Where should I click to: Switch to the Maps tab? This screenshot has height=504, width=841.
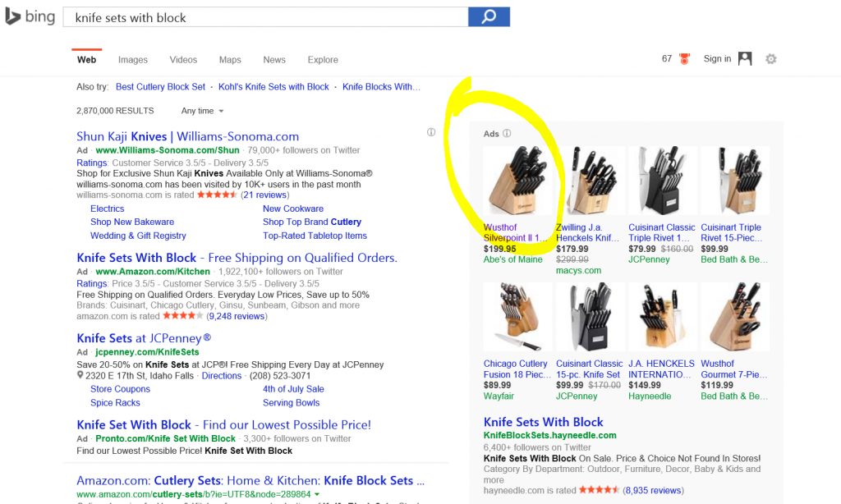click(x=230, y=60)
